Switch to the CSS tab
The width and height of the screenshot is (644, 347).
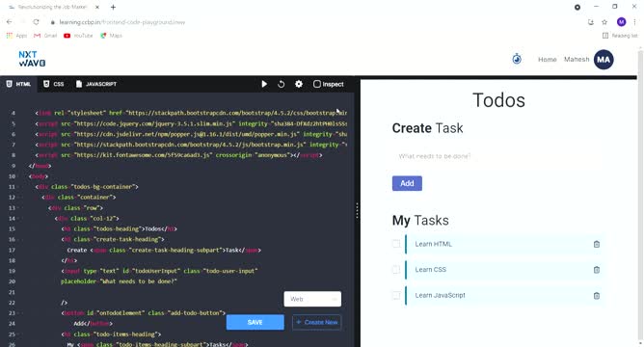click(x=54, y=84)
